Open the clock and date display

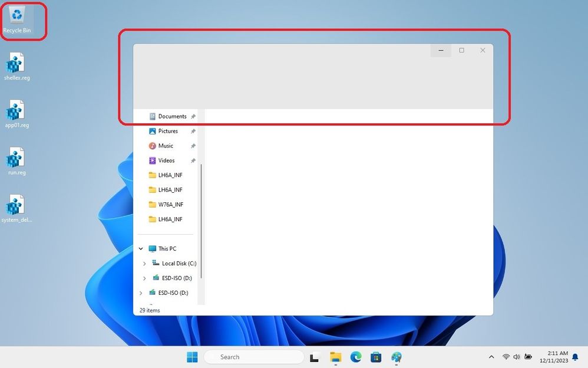click(554, 357)
